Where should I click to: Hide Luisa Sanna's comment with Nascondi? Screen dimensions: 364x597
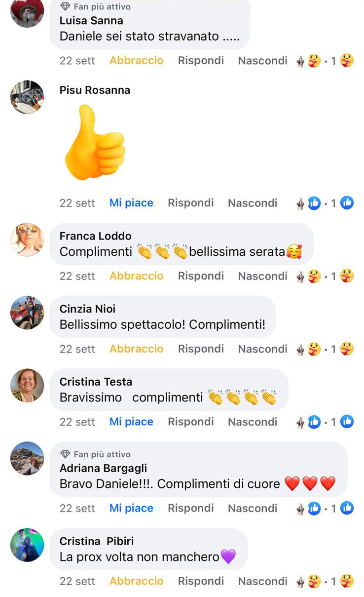click(x=262, y=61)
